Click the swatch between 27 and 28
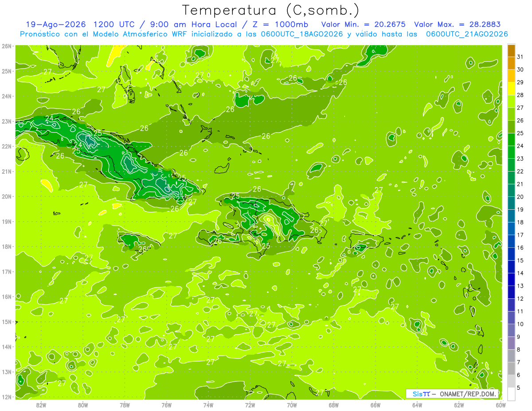 511,102
